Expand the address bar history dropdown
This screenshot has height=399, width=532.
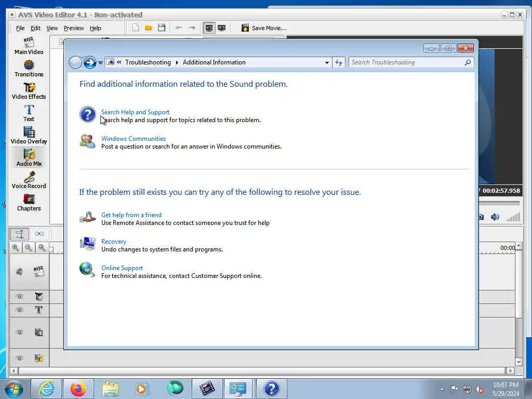[x=327, y=63]
